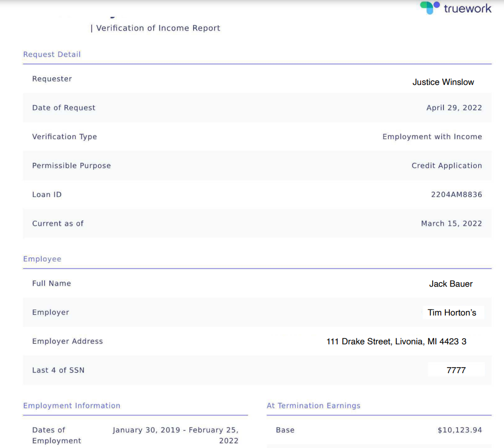Viewport: 504px width, 448px height.
Task: Click the Employment Information heading
Action: point(72,406)
